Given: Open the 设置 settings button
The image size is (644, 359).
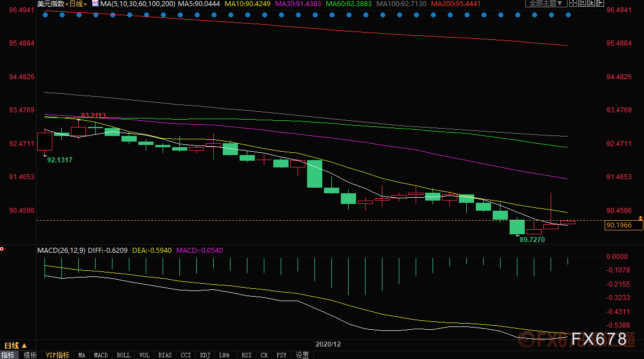Looking at the screenshot, I should point(302,355).
